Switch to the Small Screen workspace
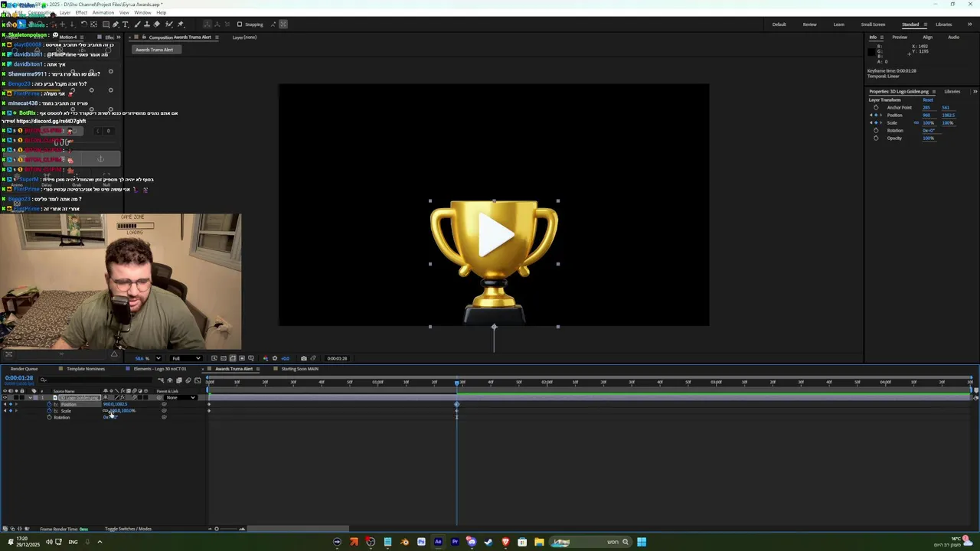 873,24
